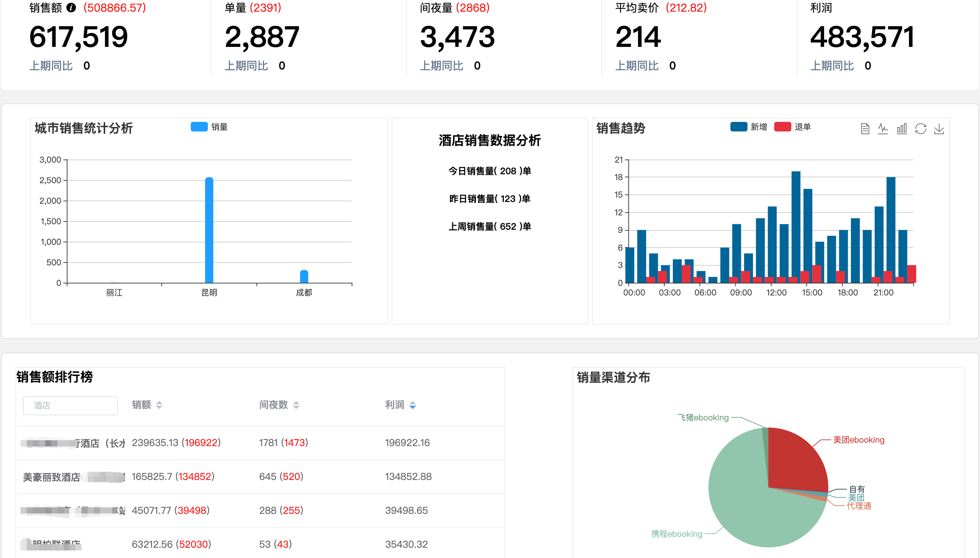The height and width of the screenshot is (558, 980).
Task: Switch sales trend to bar chart
Action: click(902, 129)
